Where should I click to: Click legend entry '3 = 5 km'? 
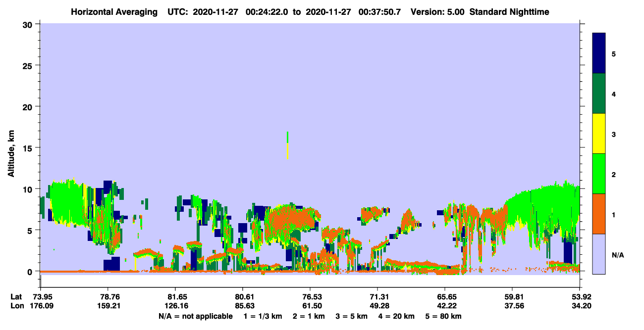click(x=351, y=316)
